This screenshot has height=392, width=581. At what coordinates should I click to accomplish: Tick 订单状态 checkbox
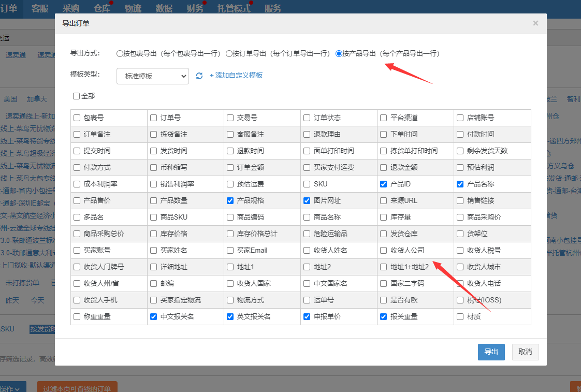307,118
